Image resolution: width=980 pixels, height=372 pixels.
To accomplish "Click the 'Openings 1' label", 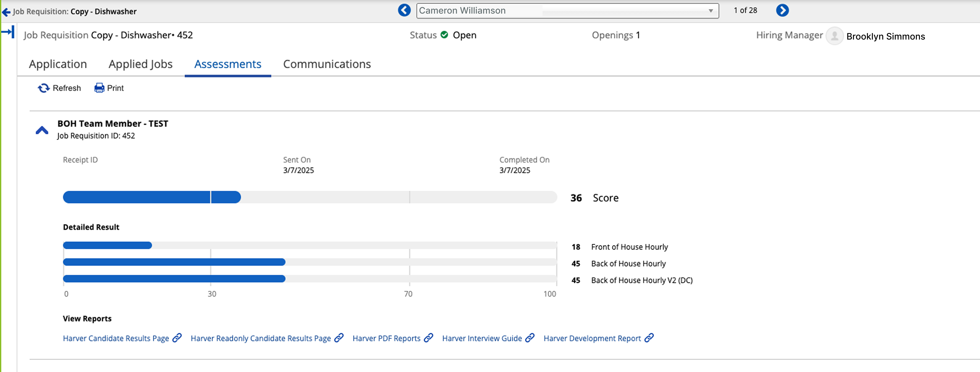I will tap(616, 35).
